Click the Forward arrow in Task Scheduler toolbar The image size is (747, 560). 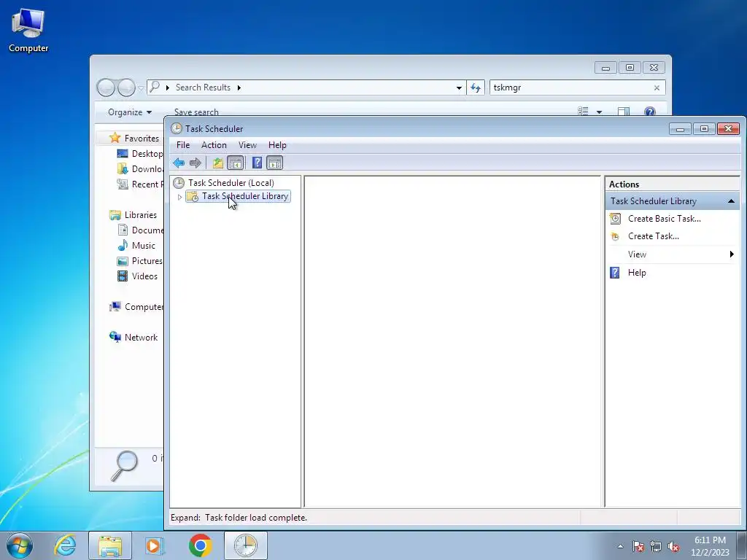pyautogui.click(x=196, y=163)
